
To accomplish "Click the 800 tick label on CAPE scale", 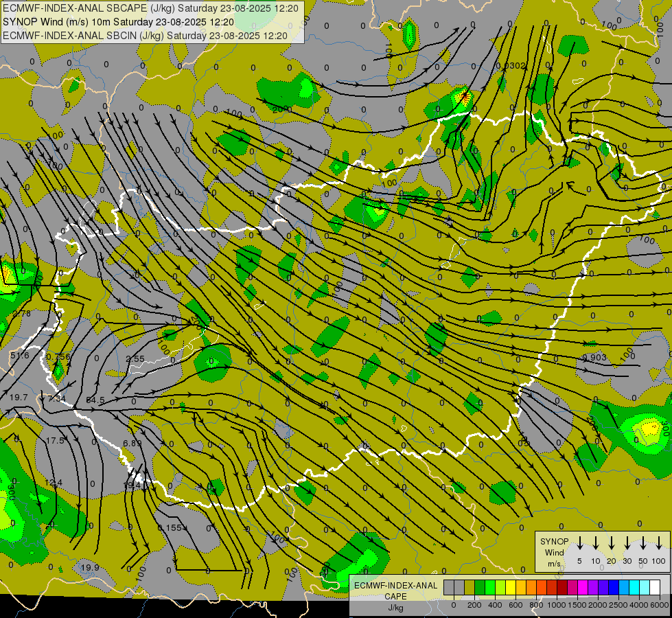I will pyautogui.click(x=536, y=605).
